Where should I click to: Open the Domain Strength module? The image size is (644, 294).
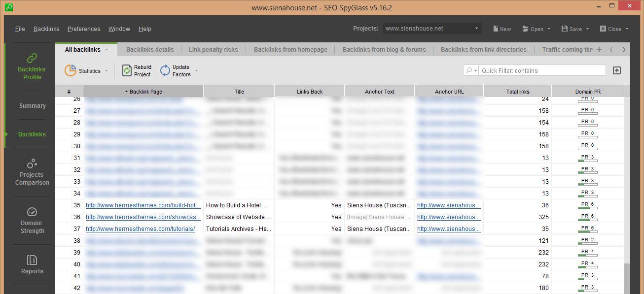32,220
